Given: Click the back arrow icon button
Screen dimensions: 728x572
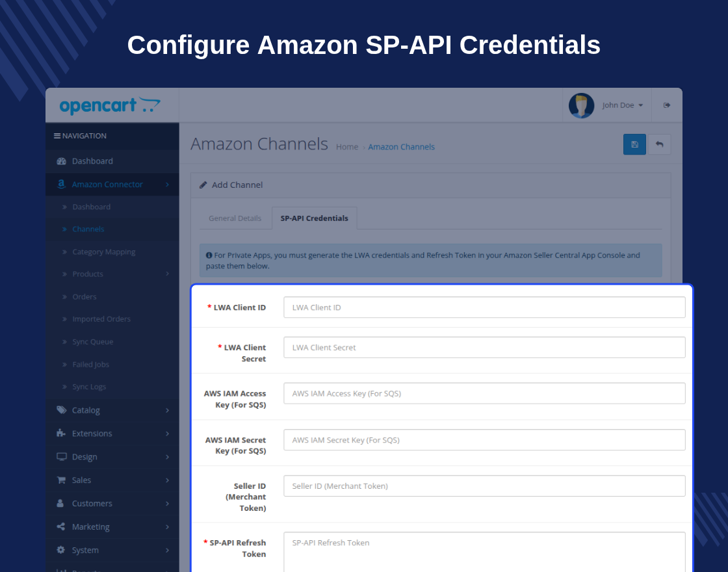Looking at the screenshot, I should click(659, 144).
